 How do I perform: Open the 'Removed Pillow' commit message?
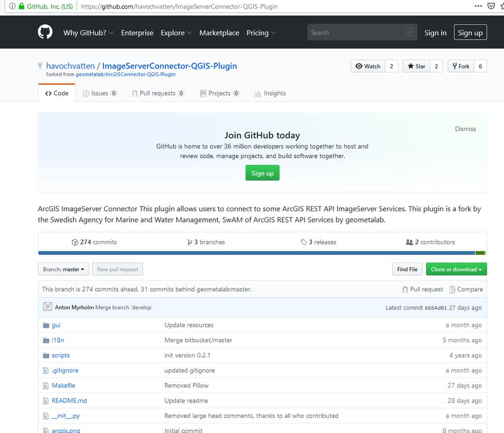[187, 385]
